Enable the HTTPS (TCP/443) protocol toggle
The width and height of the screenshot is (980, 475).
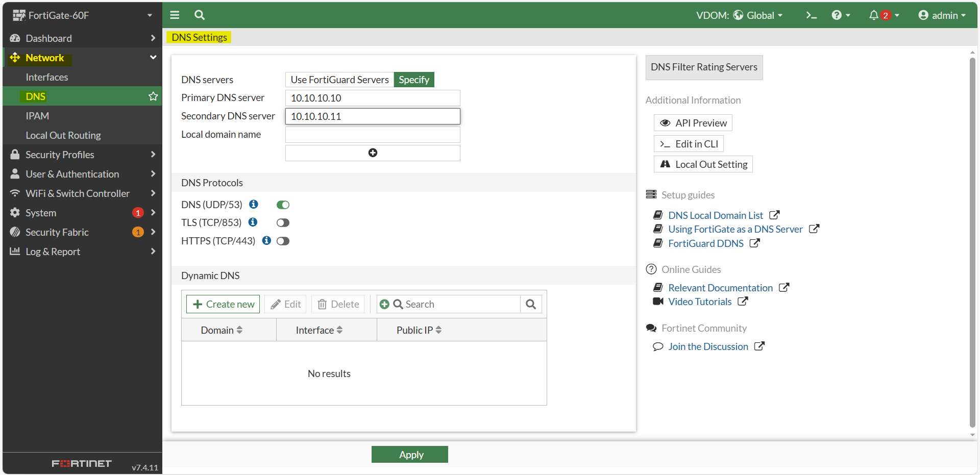click(283, 241)
